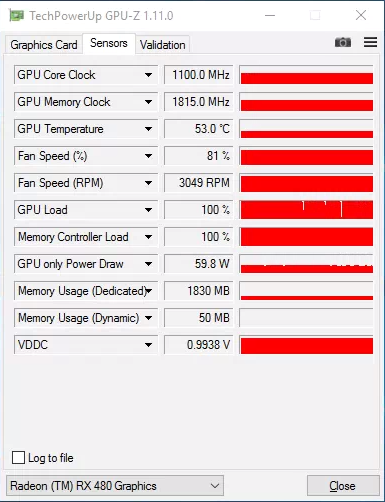Minimize the GPU-Z window
The image size is (385, 502).
click(x=270, y=15)
